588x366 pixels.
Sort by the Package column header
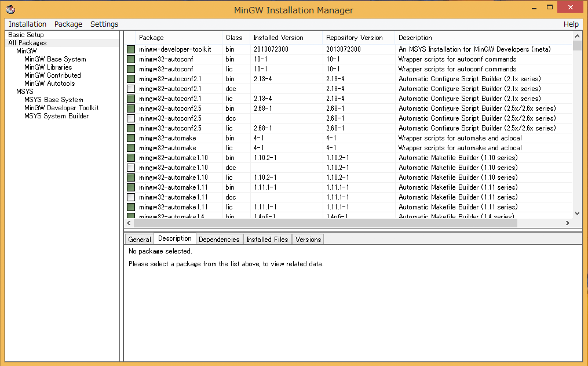click(x=178, y=38)
